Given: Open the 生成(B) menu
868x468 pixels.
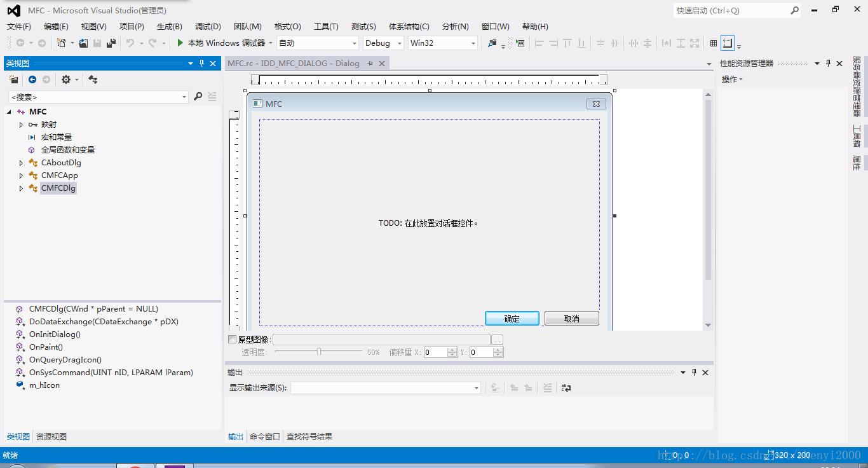Looking at the screenshot, I should pos(170,26).
